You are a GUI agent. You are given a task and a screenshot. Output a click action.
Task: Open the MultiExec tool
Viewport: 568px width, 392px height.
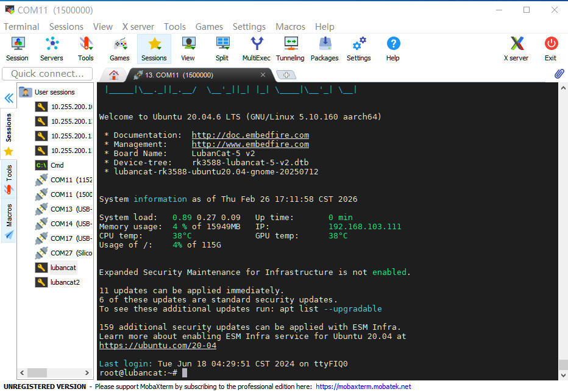tap(256, 49)
